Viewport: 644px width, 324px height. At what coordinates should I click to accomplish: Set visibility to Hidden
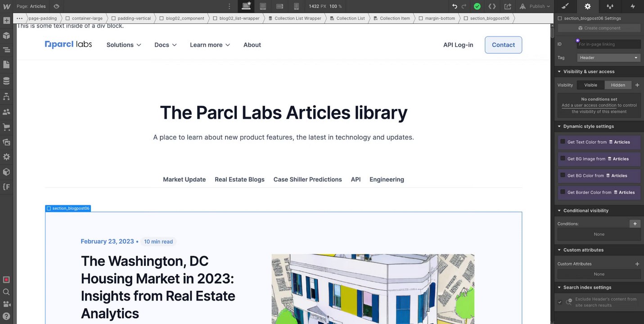pos(618,85)
